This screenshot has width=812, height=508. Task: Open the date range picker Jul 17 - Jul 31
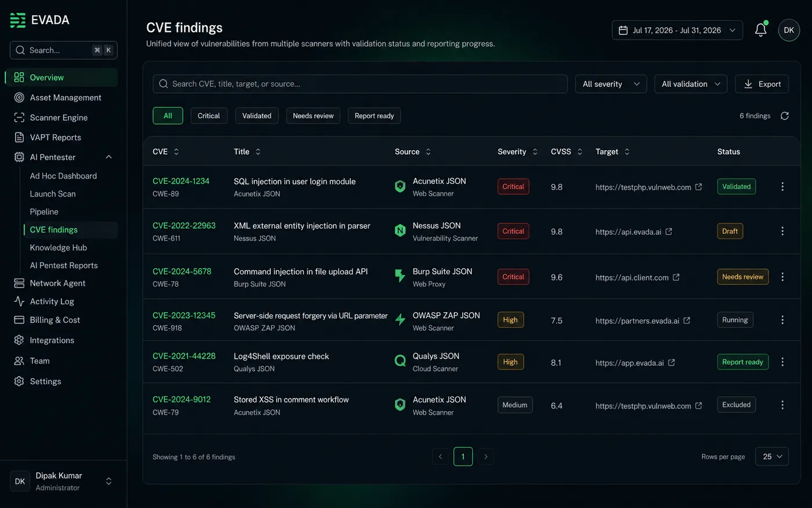click(x=677, y=30)
